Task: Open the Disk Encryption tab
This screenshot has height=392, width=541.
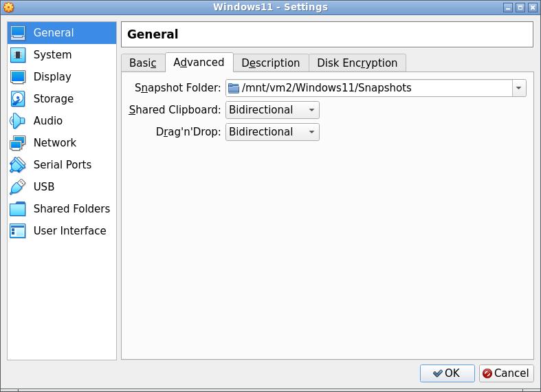Action: [357, 63]
